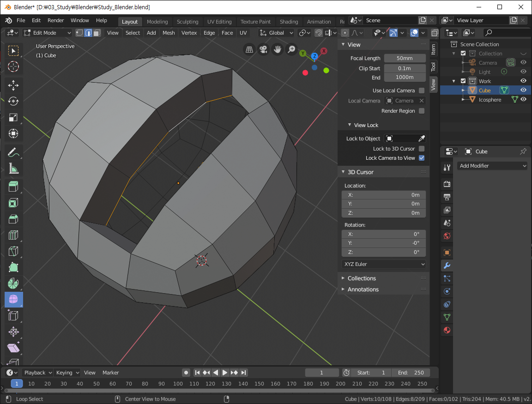Select the Rotate tool
Viewport: 532px width, 404px height.
(x=13, y=101)
